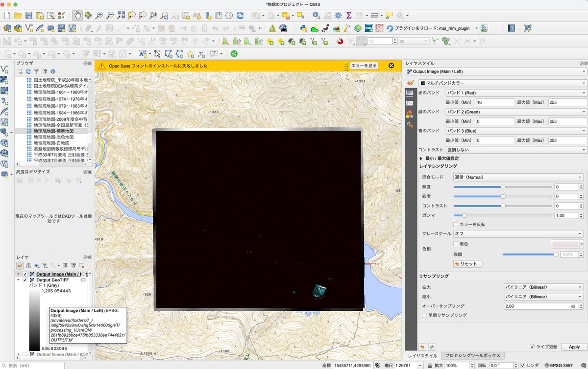Toggle the ライブ更新 live update checkbox
Image resolution: width=588 pixels, height=369 pixels.
point(533,346)
